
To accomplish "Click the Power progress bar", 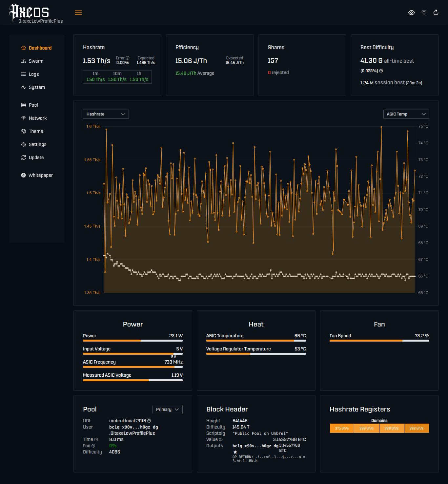I will pos(133,341).
